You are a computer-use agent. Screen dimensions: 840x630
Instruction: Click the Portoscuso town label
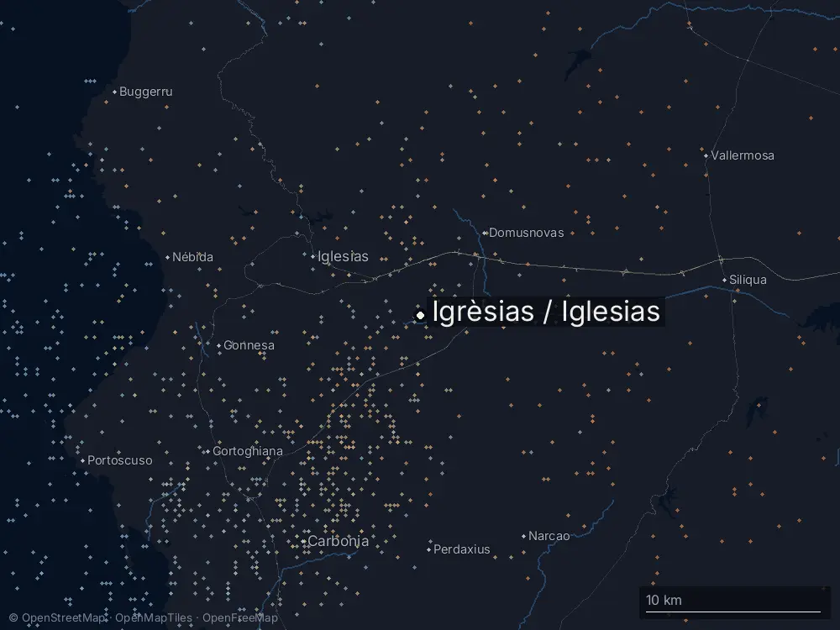(x=119, y=460)
